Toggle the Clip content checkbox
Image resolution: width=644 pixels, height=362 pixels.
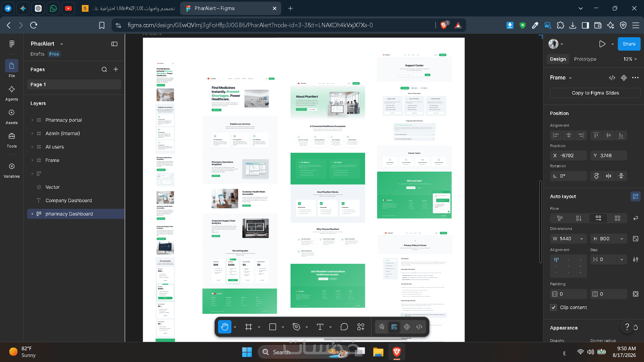pyautogui.click(x=553, y=307)
